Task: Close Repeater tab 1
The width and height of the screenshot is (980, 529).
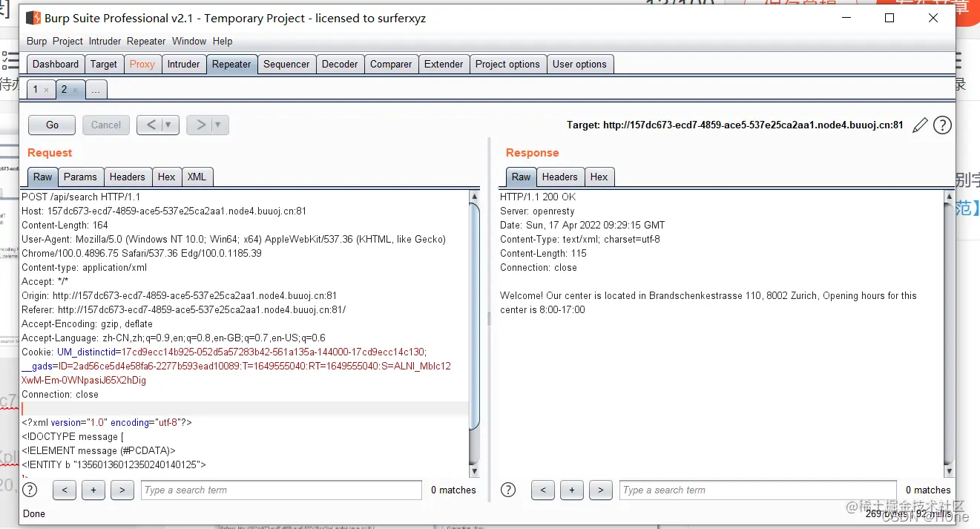Action: click(46, 90)
